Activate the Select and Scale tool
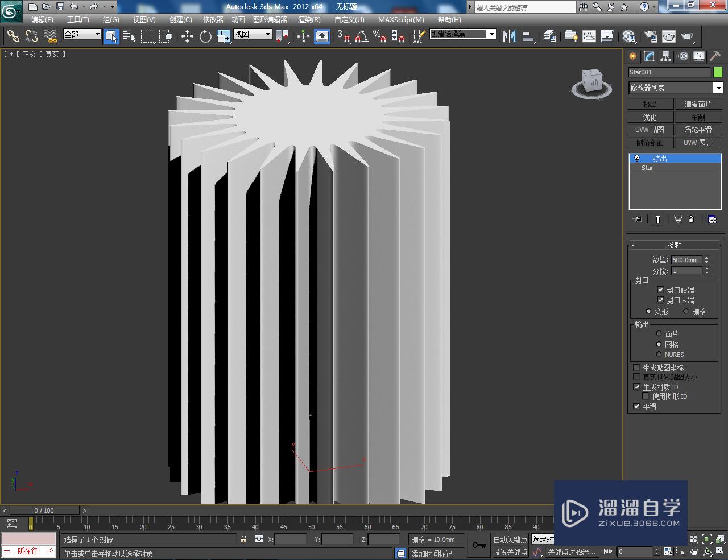 (224, 36)
